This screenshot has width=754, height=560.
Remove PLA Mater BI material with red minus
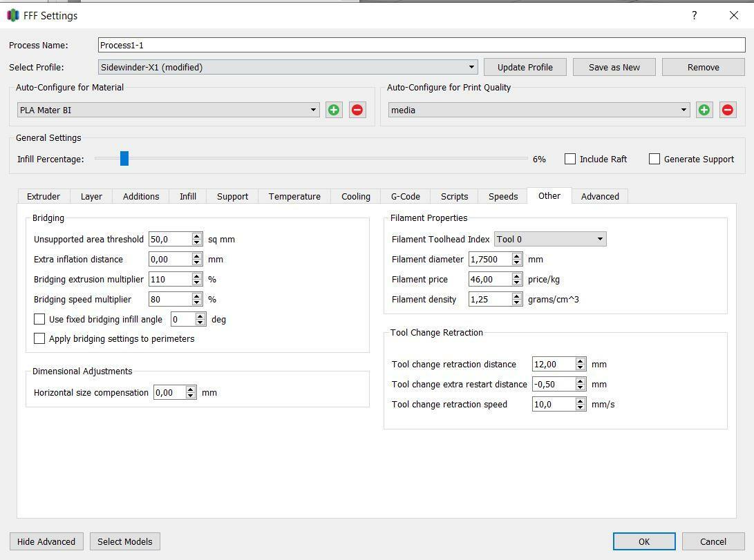pos(357,110)
